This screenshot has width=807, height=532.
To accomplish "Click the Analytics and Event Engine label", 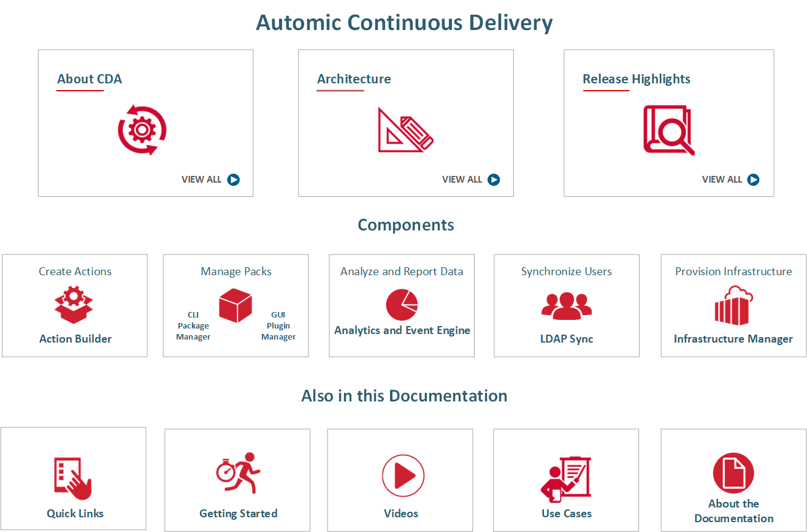I will pos(402,330).
